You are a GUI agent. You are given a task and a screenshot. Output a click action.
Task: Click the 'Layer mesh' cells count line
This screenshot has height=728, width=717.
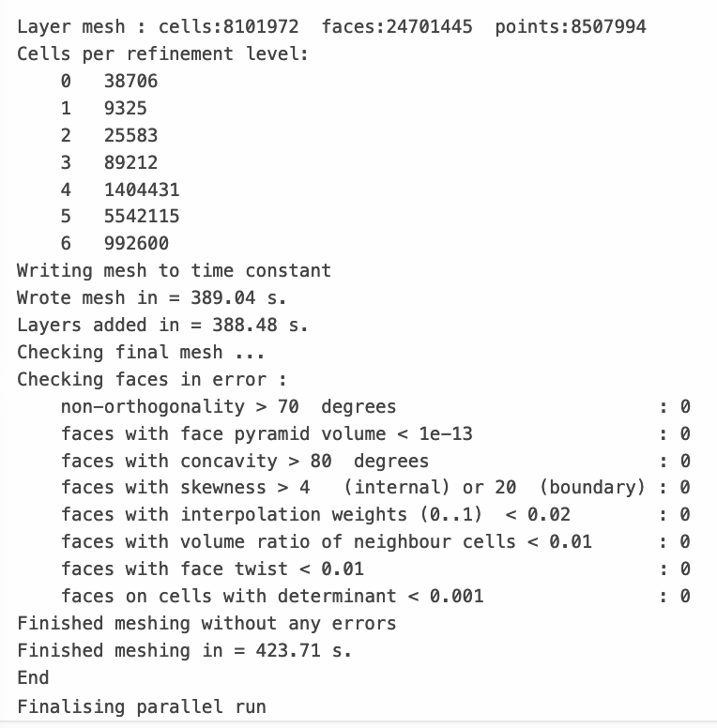pos(331,27)
